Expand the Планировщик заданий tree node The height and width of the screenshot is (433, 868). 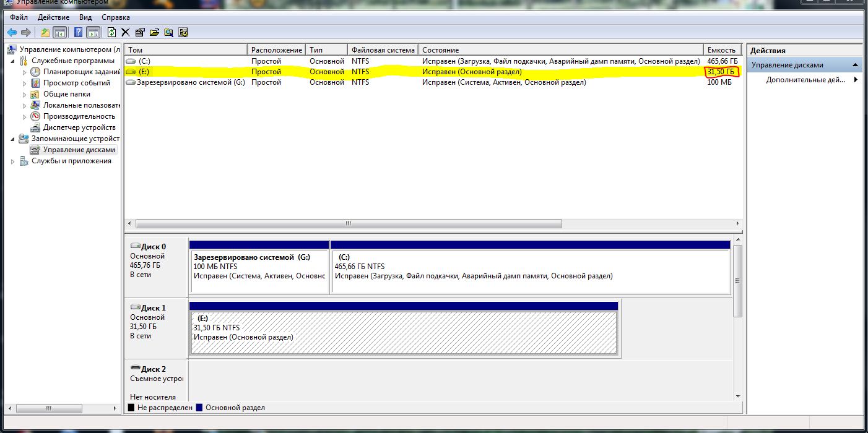[25, 72]
